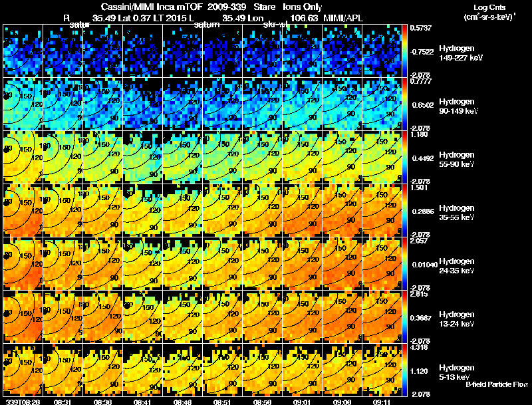532x405 pixels.
Task: Click the '08:51' time label
Action: [x=222, y=402]
